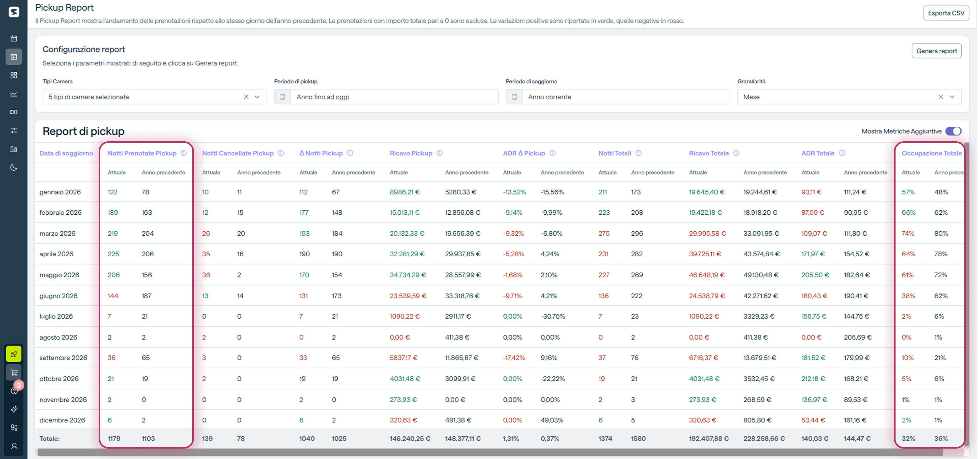Open the payments section in sidebar

click(14, 112)
